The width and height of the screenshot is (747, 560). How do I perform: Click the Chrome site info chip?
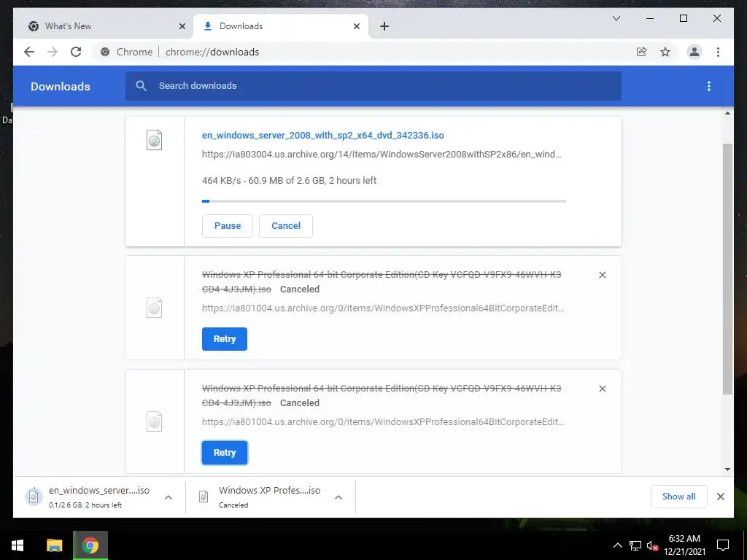click(x=127, y=52)
